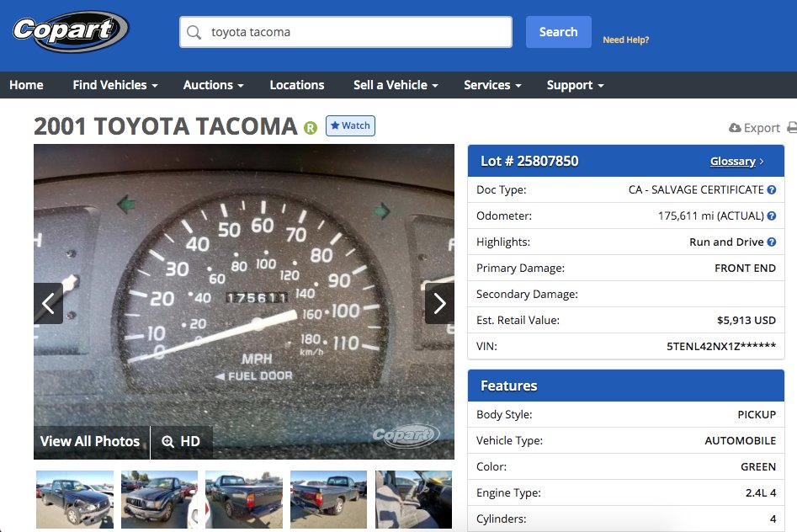Expand the Find Vehicles dropdown menu
The image size is (797, 532).
tap(114, 85)
